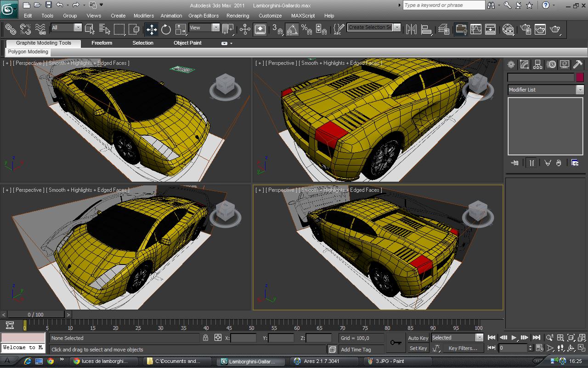588x368 pixels.
Task: Open Curve Editor from main toolbar
Action: click(476, 29)
